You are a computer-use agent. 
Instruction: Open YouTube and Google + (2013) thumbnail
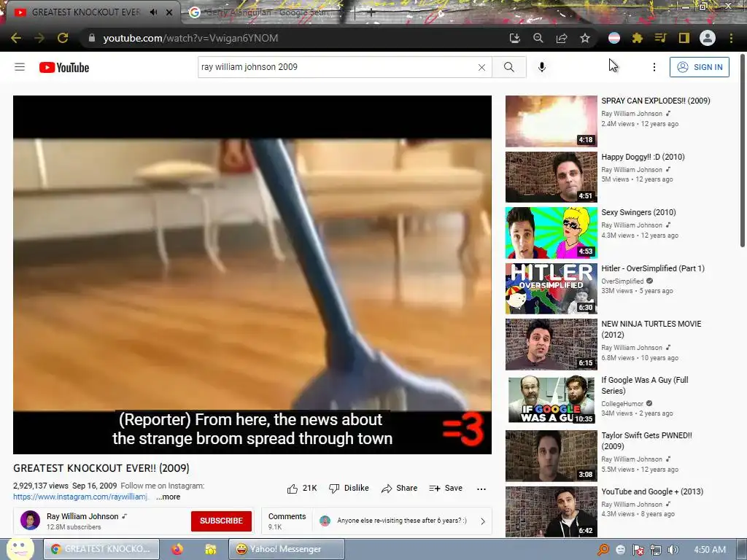(551, 511)
